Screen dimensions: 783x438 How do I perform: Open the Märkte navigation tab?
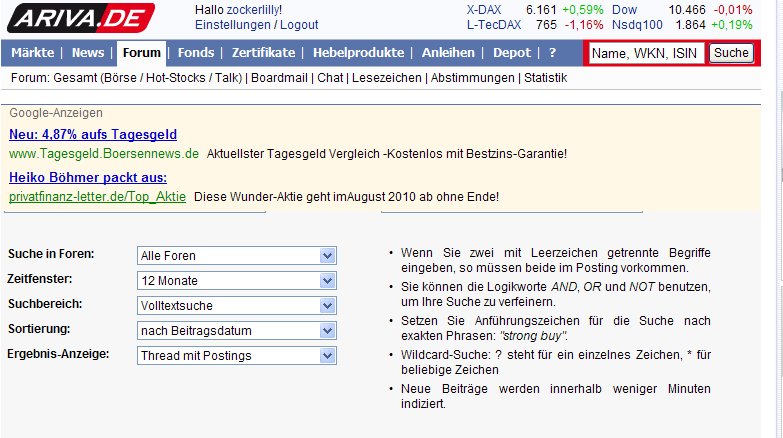32,53
